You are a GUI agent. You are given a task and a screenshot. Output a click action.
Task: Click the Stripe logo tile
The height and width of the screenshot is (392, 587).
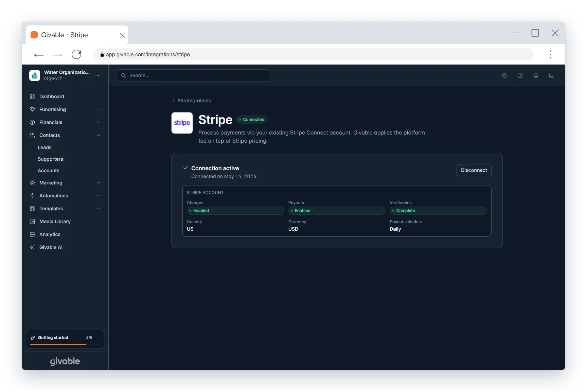182,123
